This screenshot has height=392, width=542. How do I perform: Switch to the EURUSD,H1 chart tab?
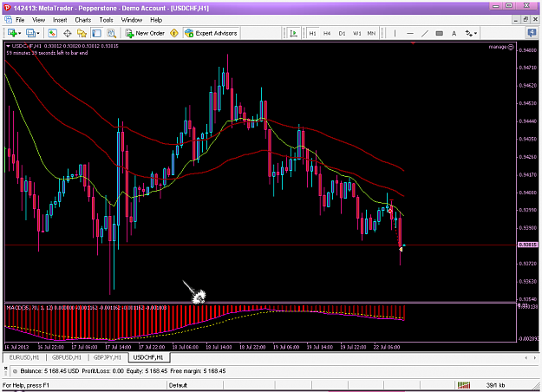(24, 357)
